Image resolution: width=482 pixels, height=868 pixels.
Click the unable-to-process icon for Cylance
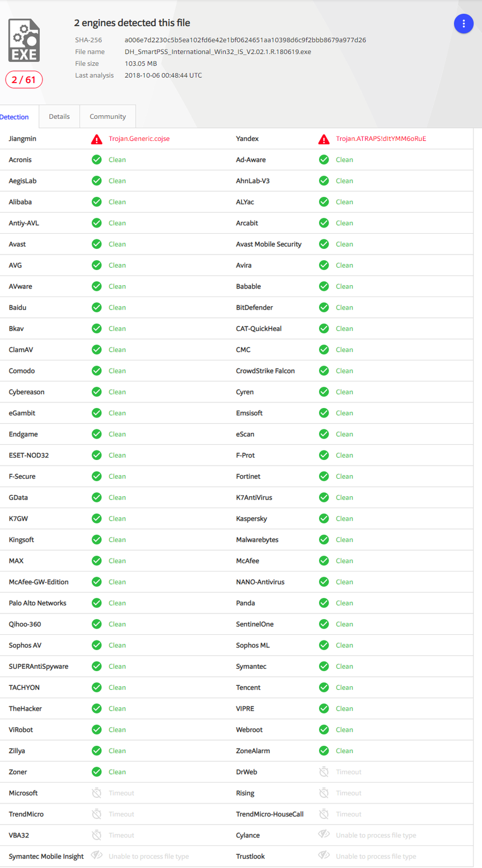click(x=324, y=835)
